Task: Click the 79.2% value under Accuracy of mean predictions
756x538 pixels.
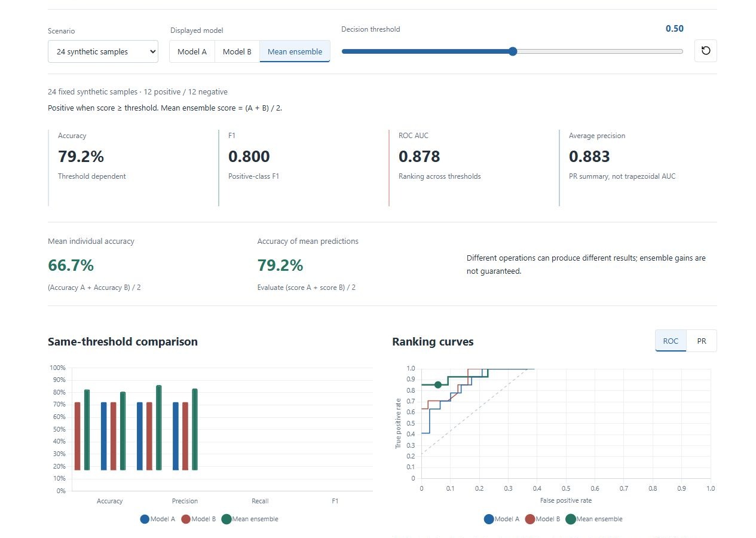Action: (x=280, y=265)
